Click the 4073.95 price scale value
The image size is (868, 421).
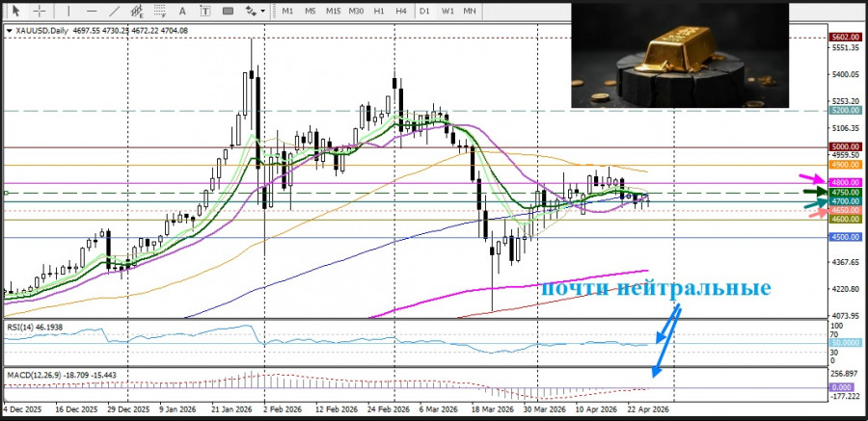[x=844, y=316]
